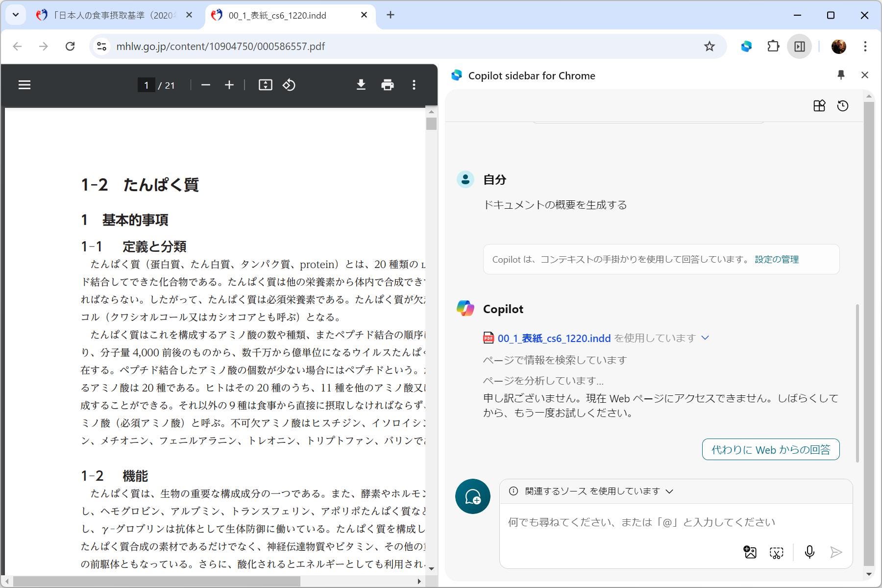The width and height of the screenshot is (882, 588).
Task: Open Copilot plugins grid icon
Action: pos(819,106)
